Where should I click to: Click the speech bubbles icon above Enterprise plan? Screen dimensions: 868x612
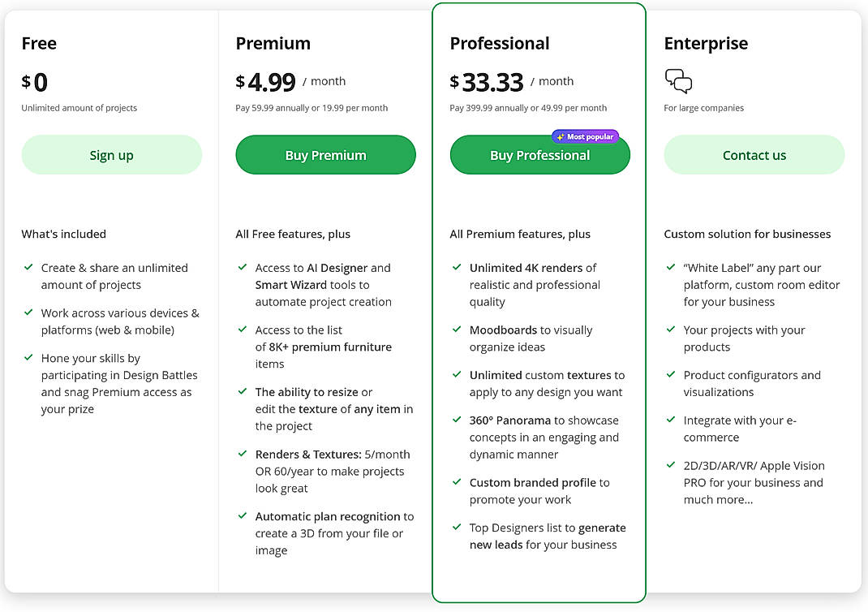tap(678, 80)
